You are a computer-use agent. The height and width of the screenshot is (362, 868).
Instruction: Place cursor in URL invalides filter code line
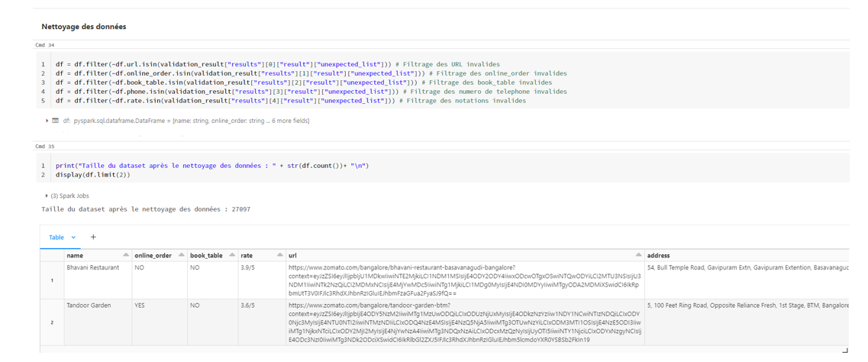[278, 63]
